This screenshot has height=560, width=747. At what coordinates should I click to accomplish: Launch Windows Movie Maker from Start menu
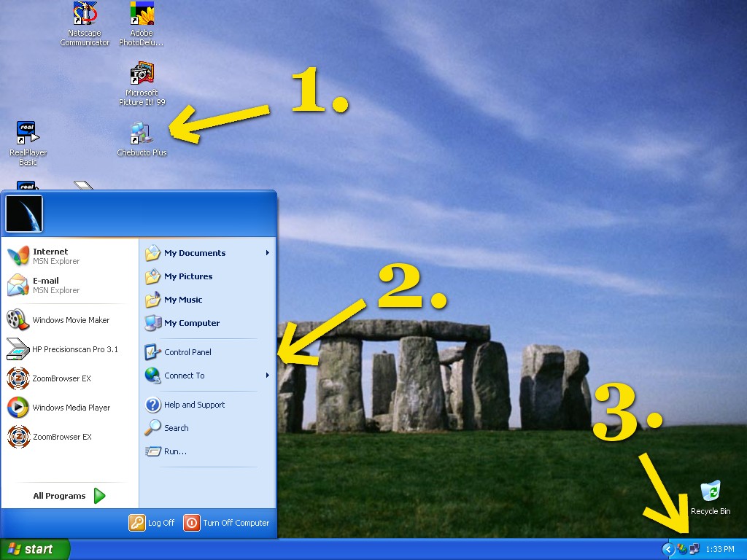click(70, 320)
